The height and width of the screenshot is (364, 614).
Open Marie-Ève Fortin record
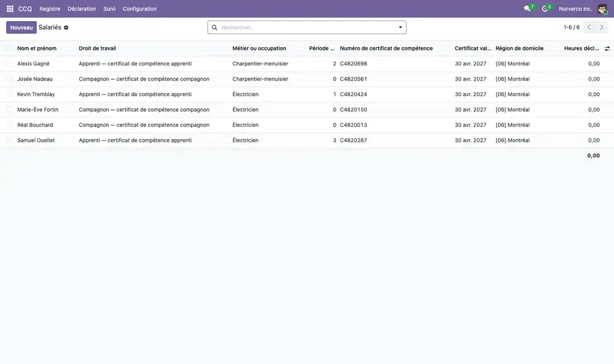[x=38, y=110]
